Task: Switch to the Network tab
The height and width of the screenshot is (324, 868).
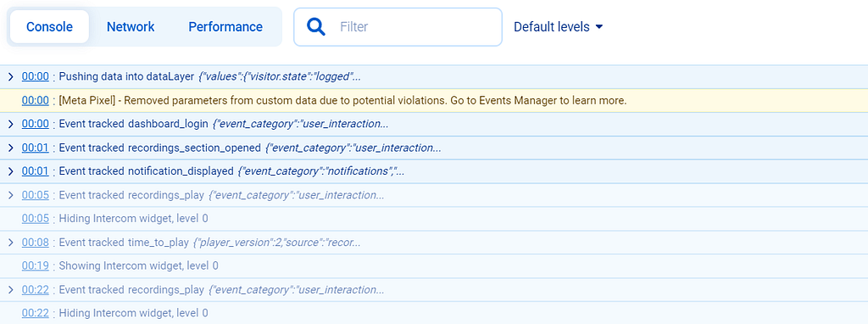Action: [x=131, y=26]
